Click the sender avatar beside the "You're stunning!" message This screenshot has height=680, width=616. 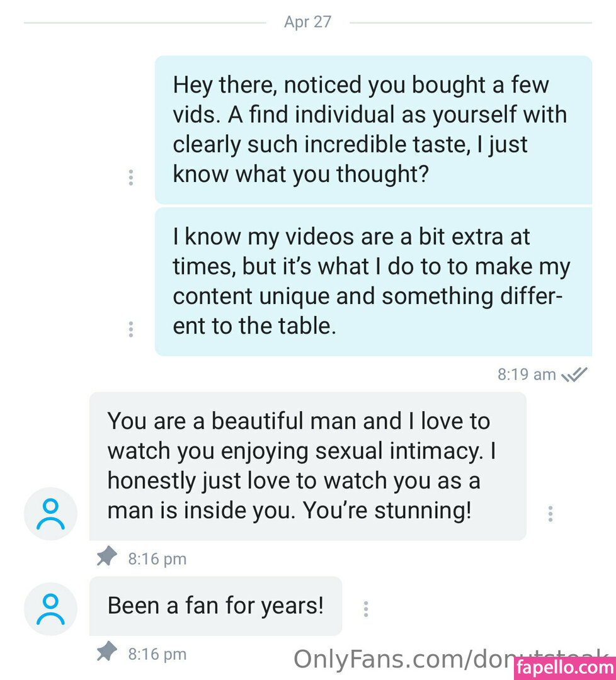[x=50, y=514]
